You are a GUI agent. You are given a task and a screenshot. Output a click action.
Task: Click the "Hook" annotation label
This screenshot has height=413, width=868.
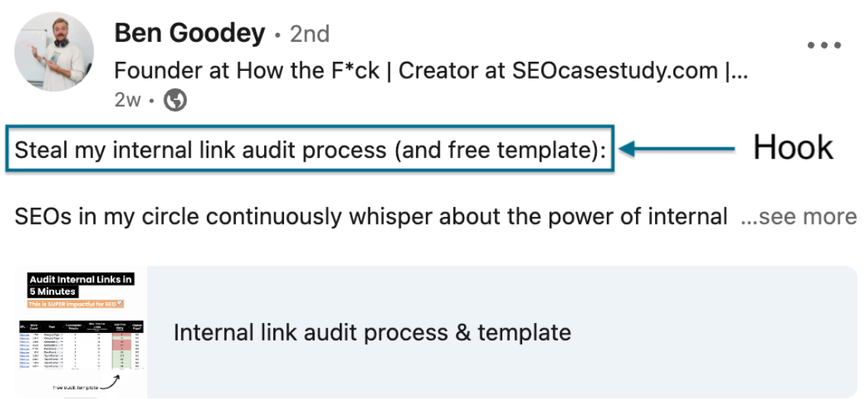pyautogui.click(x=792, y=148)
